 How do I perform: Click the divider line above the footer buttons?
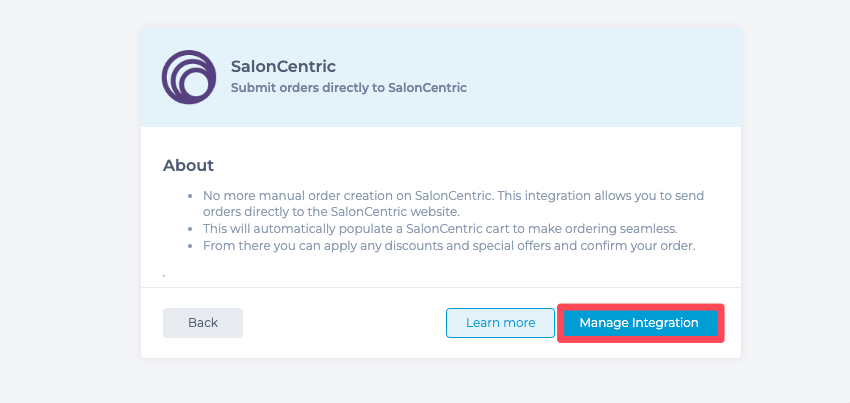coord(441,287)
